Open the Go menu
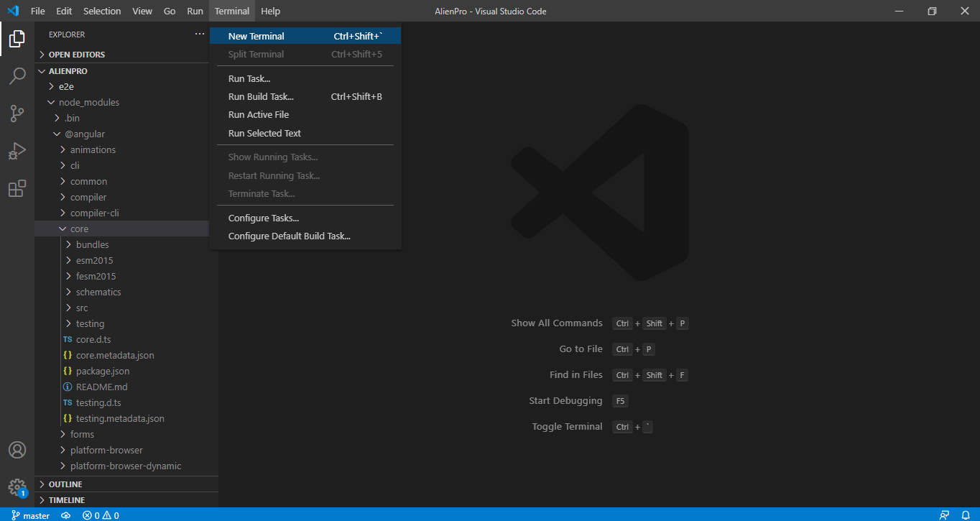The height and width of the screenshot is (521, 980). pos(170,11)
